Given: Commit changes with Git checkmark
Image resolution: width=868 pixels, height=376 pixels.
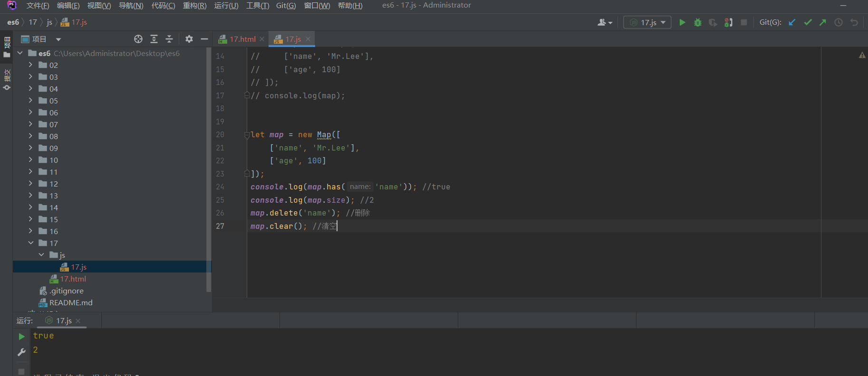Looking at the screenshot, I should (x=808, y=22).
